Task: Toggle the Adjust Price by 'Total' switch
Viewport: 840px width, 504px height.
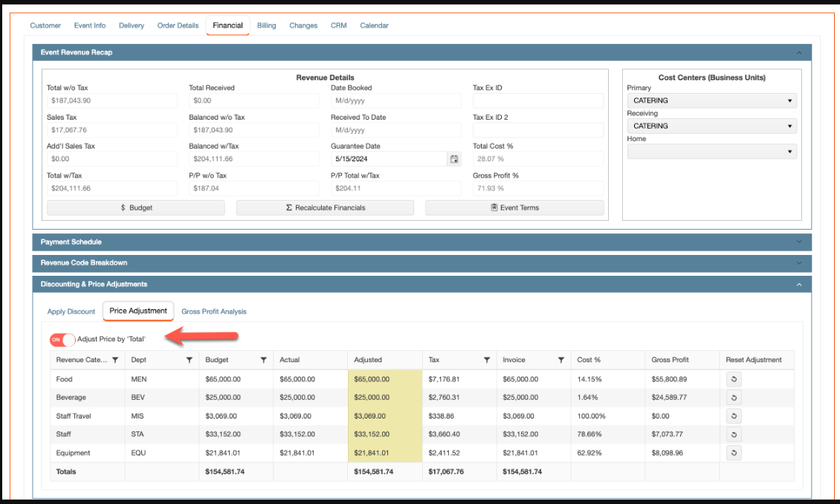Action: tap(62, 340)
